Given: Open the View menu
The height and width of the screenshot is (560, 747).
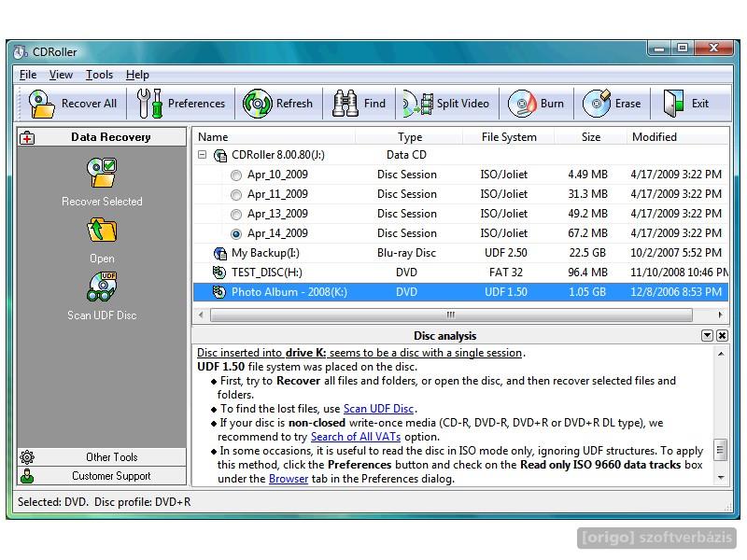Looking at the screenshot, I should tap(61, 75).
